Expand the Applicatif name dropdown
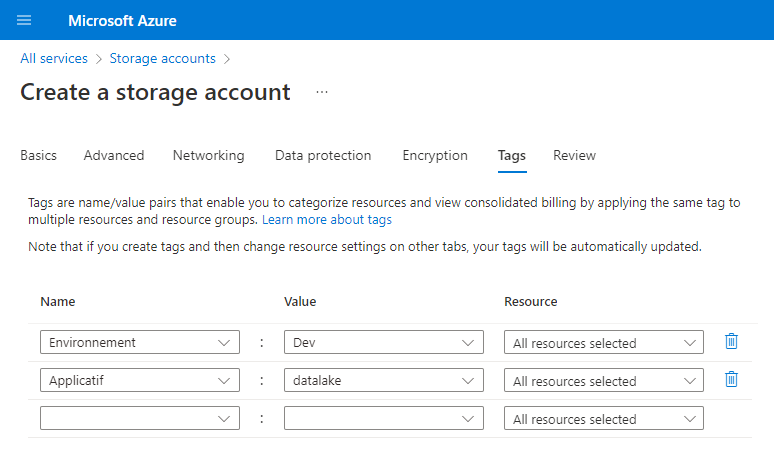The width and height of the screenshot is (774, 459). [x=140, y=380]
